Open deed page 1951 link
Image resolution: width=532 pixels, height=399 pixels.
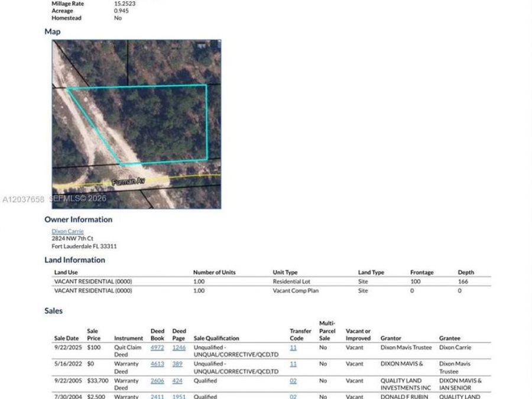tap(179, 396)
